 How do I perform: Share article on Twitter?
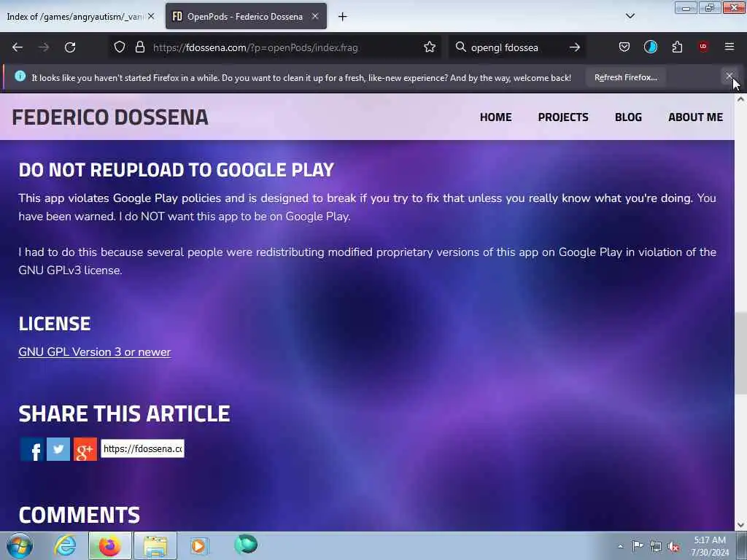(x=58, y=449)
